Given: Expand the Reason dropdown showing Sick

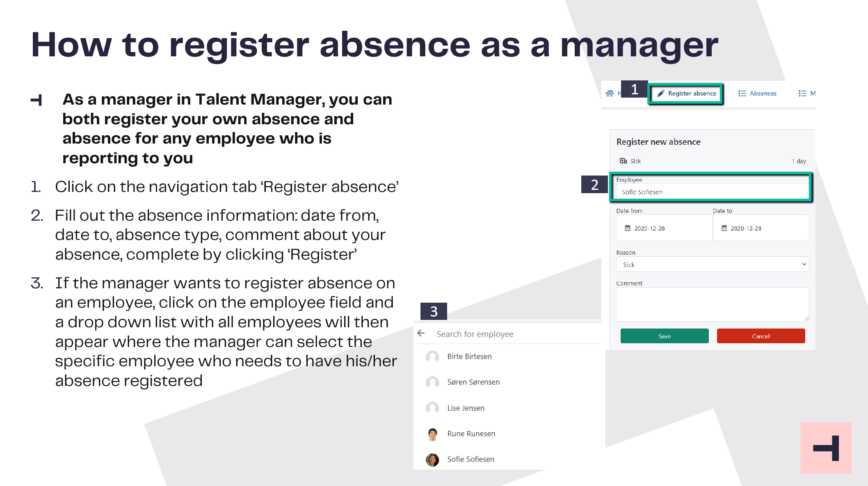Looking at the screenshot, I should [x=713, y=265].
